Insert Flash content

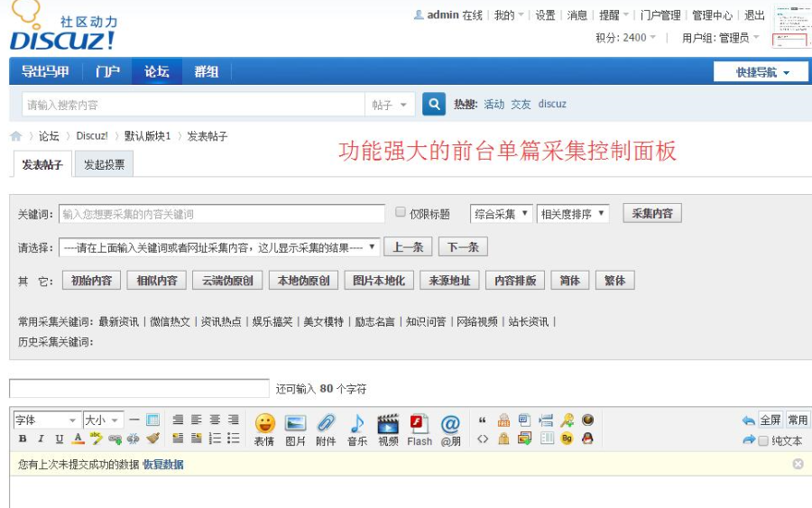[420, 429]
